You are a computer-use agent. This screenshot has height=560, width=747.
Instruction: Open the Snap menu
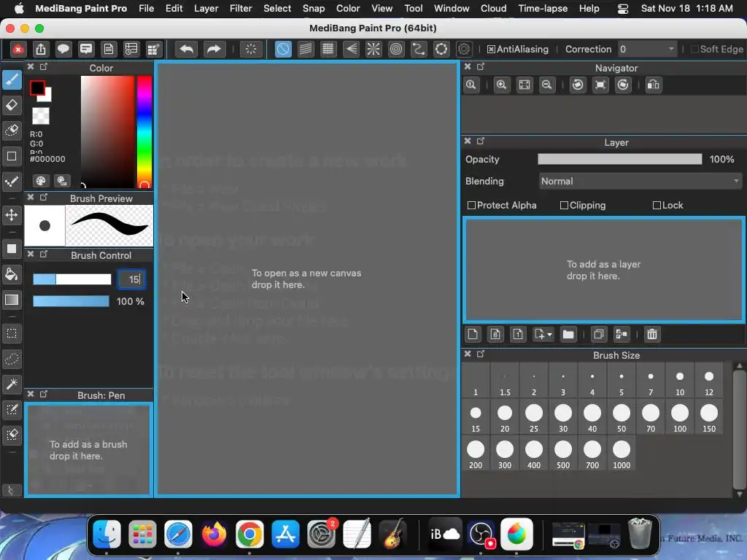click(314, 8)
